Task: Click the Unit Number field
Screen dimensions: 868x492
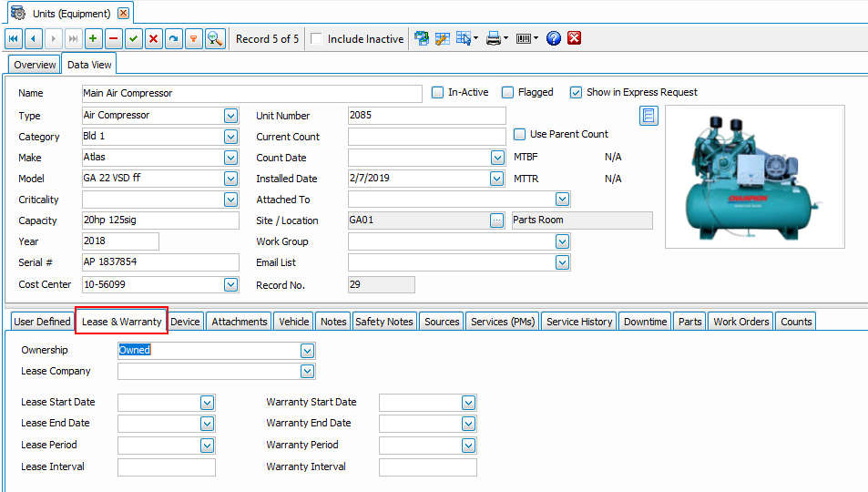Action: pyautogui.click(x=427, y=115)
